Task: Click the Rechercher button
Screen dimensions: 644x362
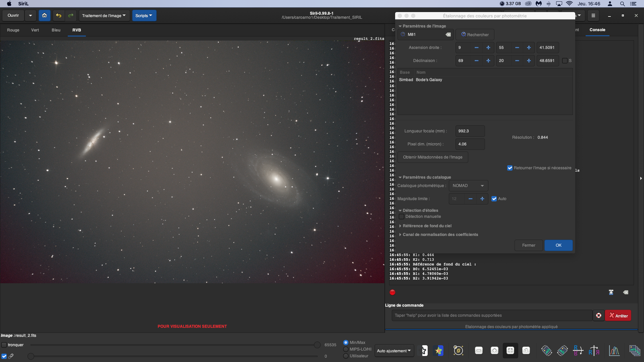Action: coord(475,35)
